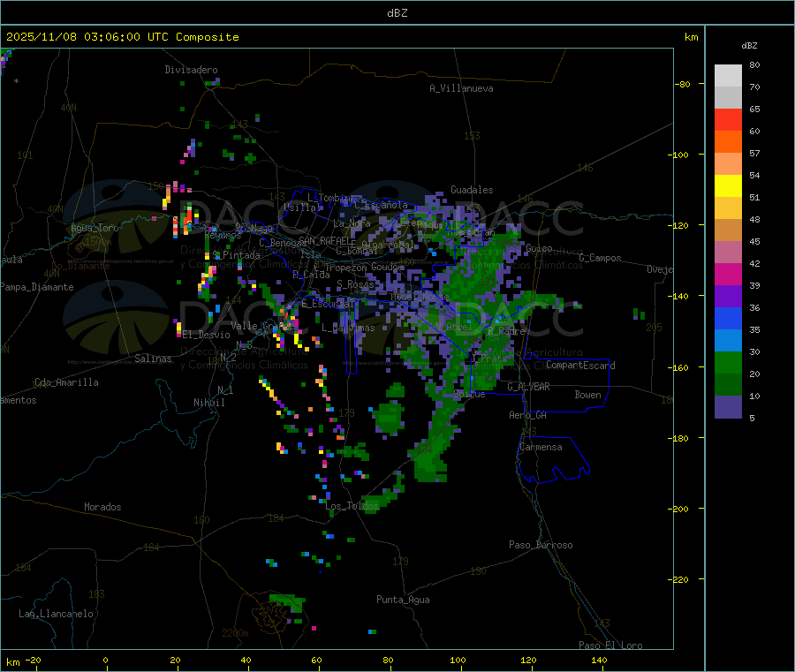
Task: Click the blue 35-36 dBZ swatch
Action: click(728, 318)
